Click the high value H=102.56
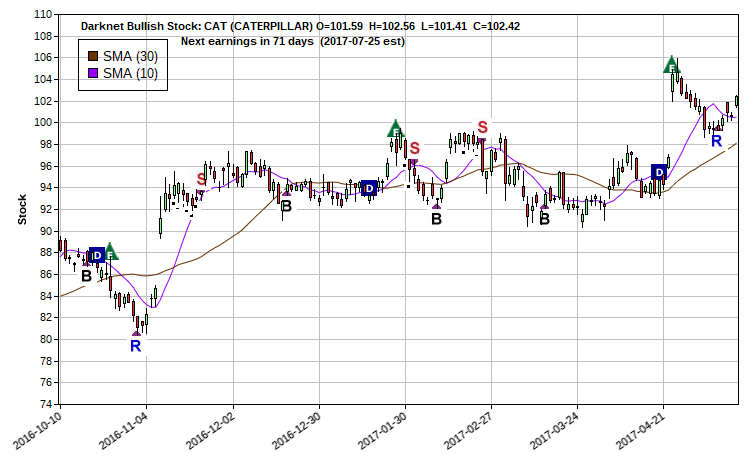 point(392,26)
